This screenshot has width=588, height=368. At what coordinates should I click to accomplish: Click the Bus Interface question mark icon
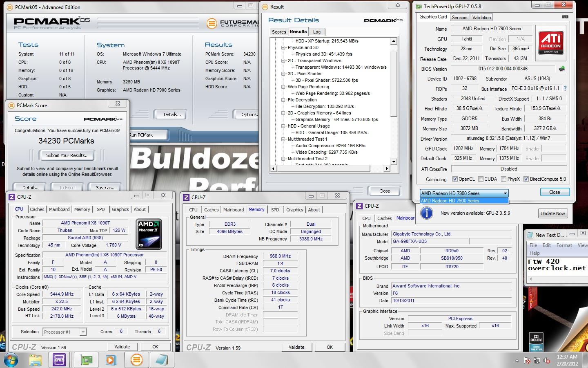(565, 88)
